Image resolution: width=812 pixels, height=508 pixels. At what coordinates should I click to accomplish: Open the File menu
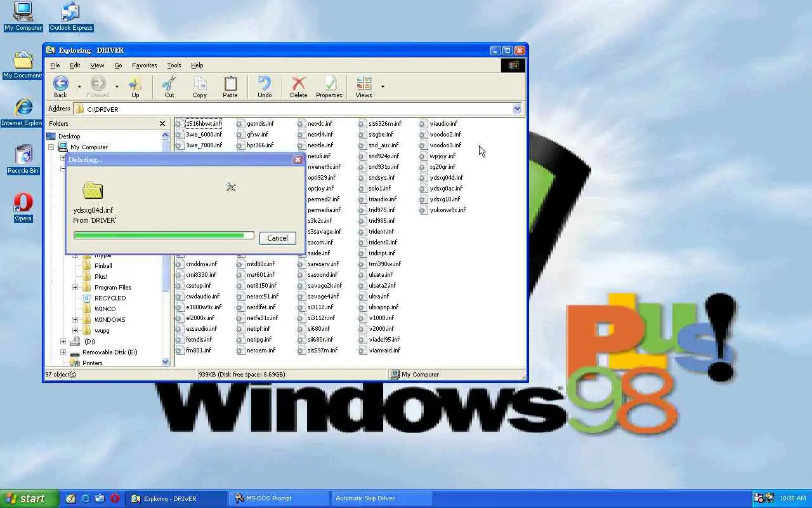coord(55,65)
